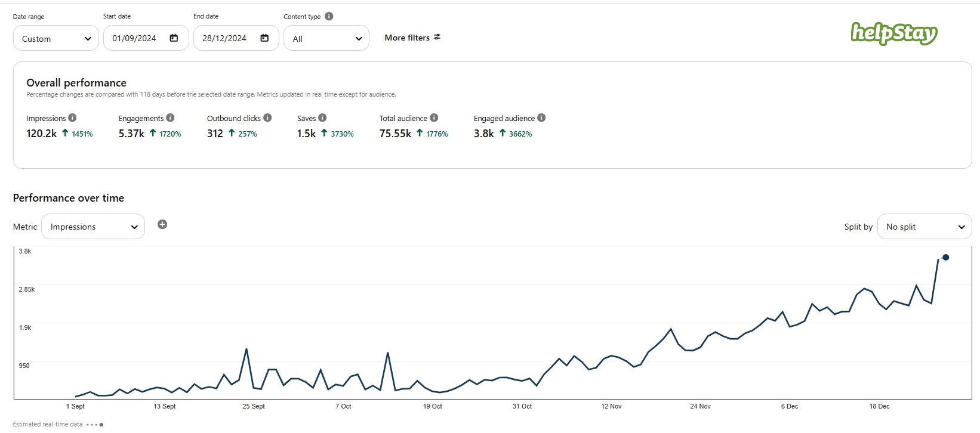Click info icon beside Outbound clicks

[267, 118]
